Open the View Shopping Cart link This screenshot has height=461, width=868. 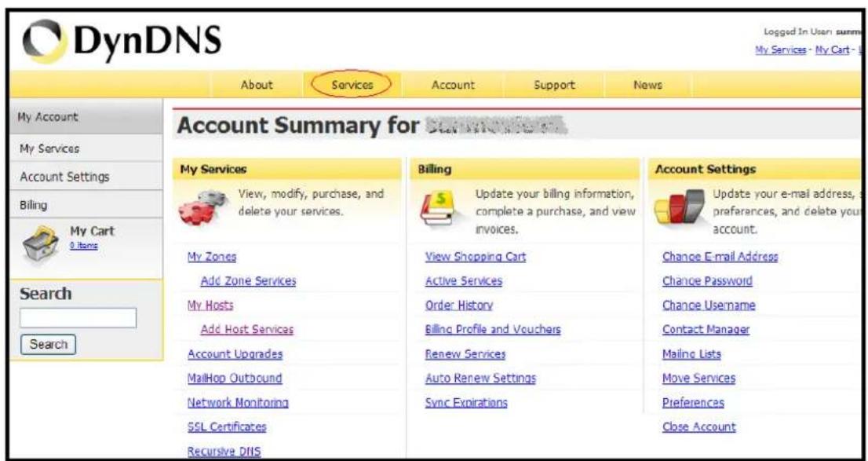pos(476,257)
